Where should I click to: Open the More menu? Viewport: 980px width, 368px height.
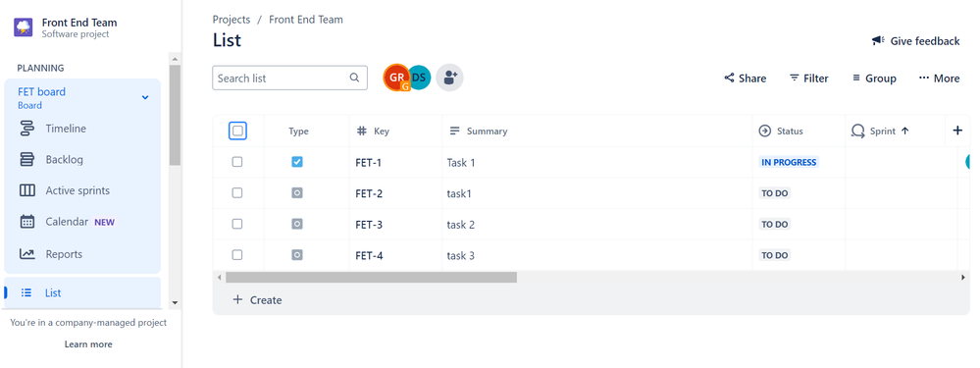click(x=939, y=79)
